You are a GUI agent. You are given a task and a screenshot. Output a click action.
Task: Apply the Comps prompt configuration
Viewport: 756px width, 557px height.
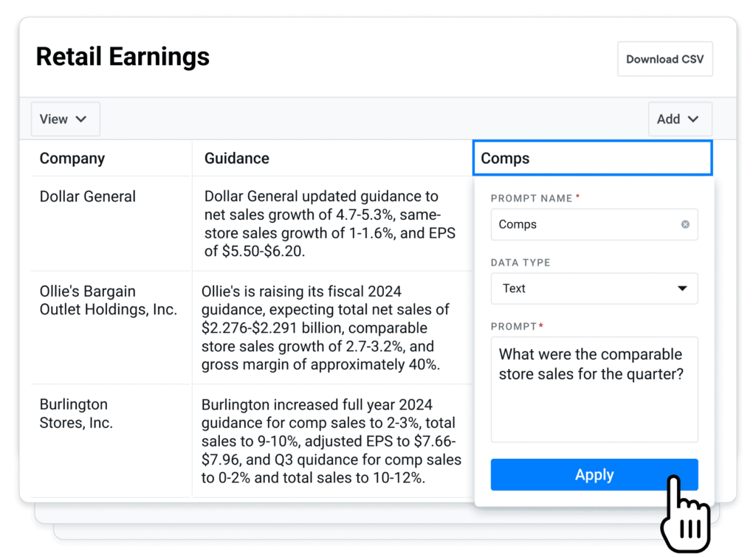pyautogui.click(x=594, y=475)
